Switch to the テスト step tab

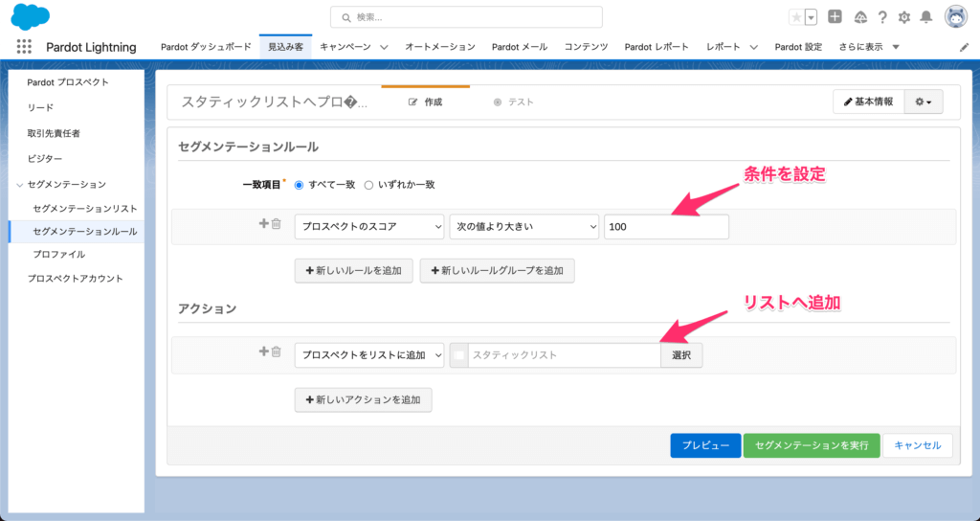(513, 102)
